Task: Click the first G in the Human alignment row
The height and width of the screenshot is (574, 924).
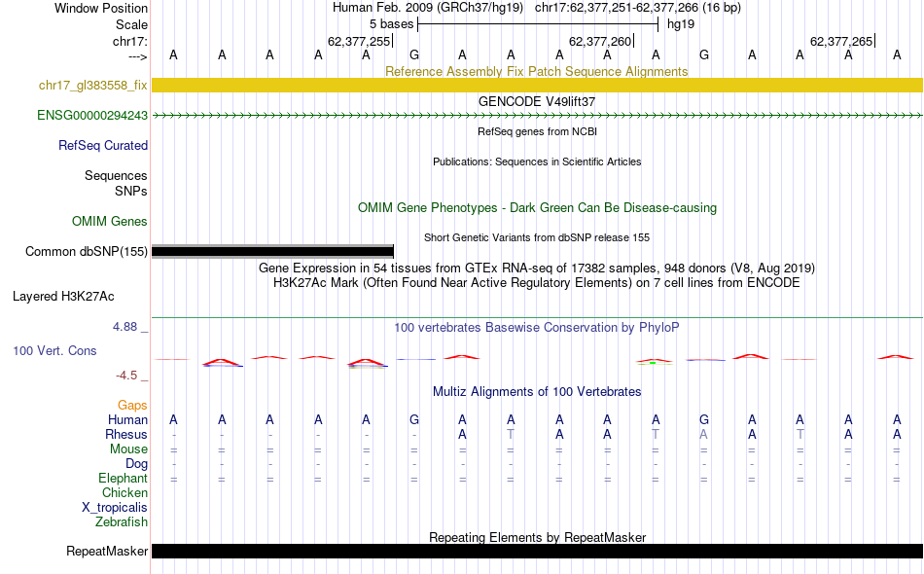Action: [414, 419]
